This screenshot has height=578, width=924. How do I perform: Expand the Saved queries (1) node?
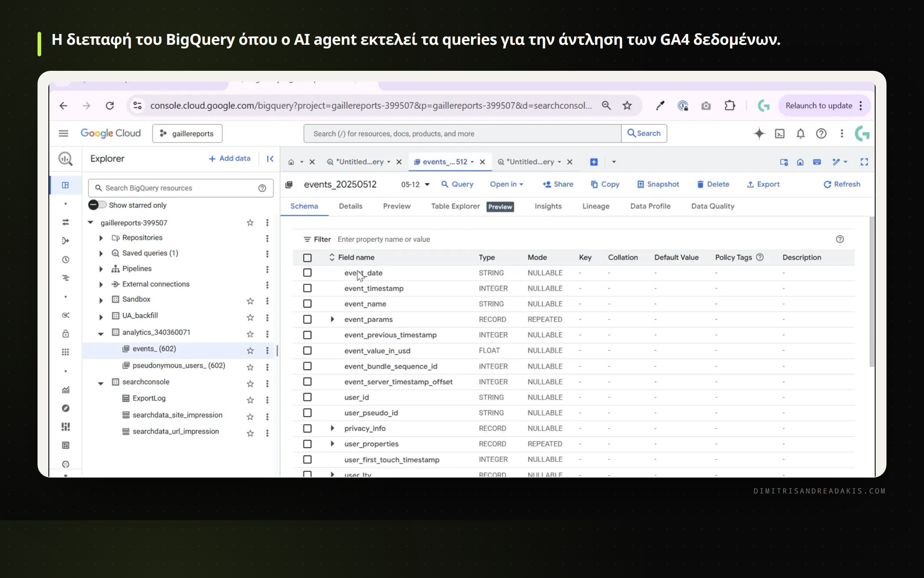101,254
